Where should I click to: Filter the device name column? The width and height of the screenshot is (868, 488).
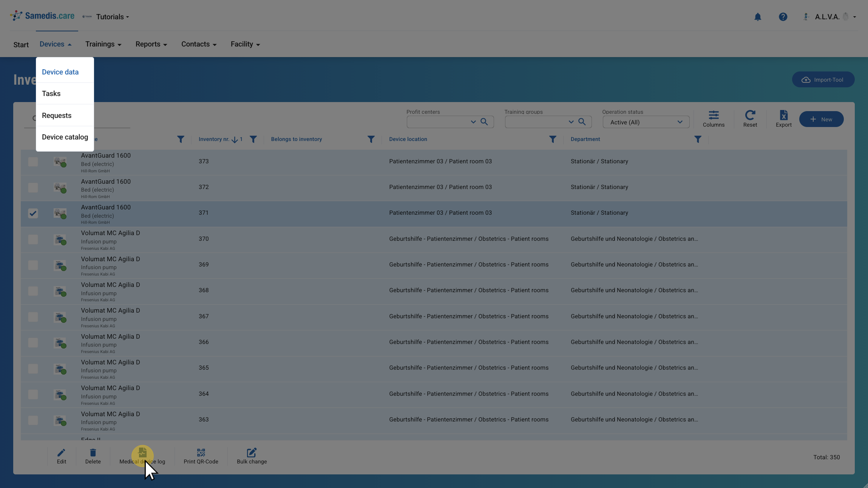(181, 139)
